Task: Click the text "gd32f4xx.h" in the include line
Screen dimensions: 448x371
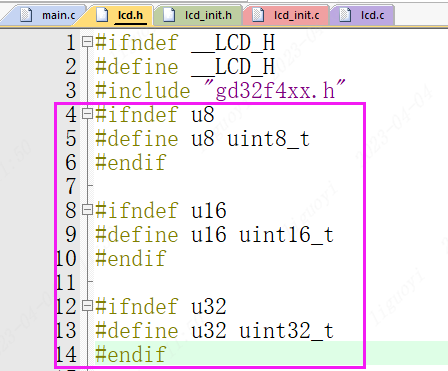Action: point(275,91)
